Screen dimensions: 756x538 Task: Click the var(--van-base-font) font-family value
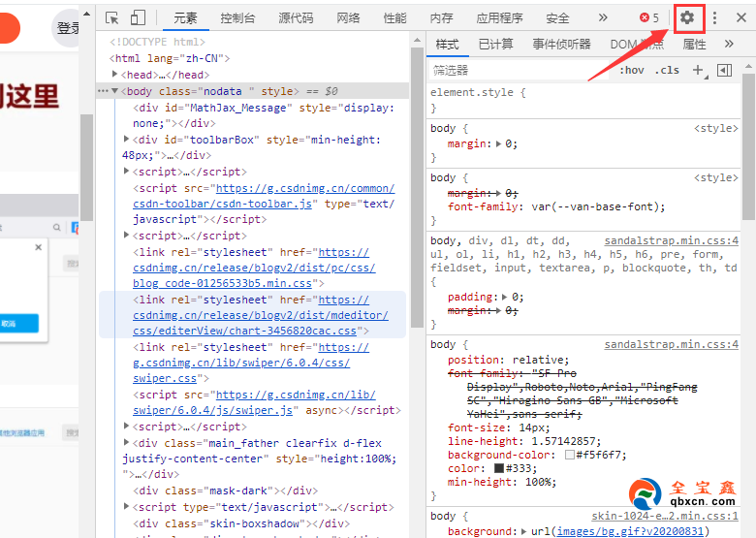[595, 206]
